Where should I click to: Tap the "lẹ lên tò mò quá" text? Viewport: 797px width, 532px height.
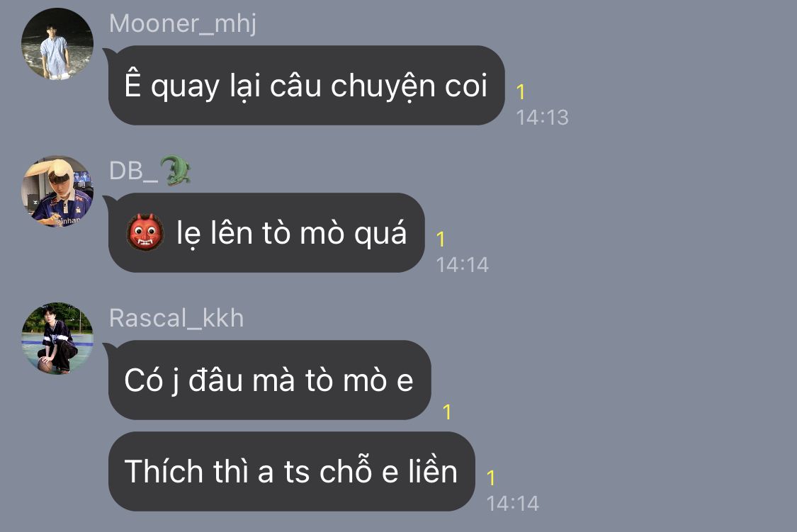pos(291,233)
